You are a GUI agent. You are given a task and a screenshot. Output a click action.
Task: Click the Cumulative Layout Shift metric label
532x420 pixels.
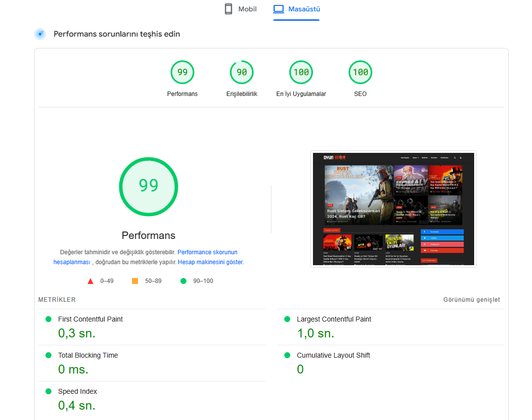click(333, 355)
